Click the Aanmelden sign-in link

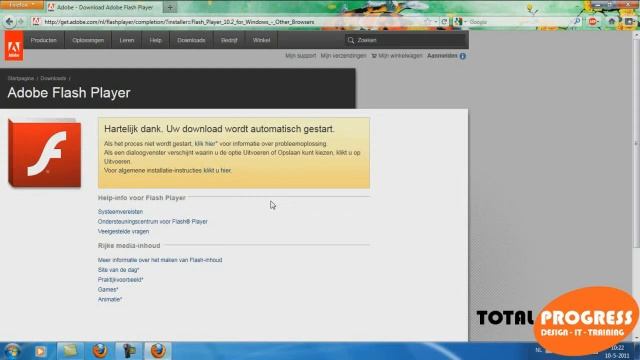click(442, 56)
